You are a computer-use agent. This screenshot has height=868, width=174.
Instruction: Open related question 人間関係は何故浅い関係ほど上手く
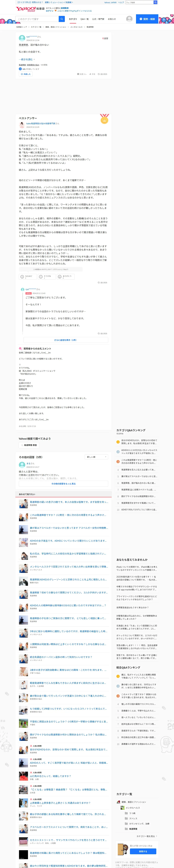(x=68, y=644)
